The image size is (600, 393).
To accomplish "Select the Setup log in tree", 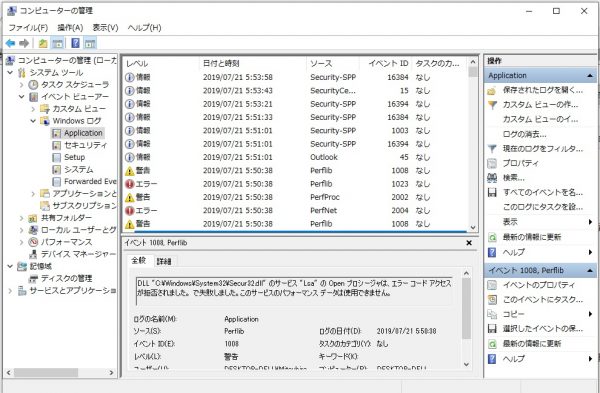I will click(74, 157).
